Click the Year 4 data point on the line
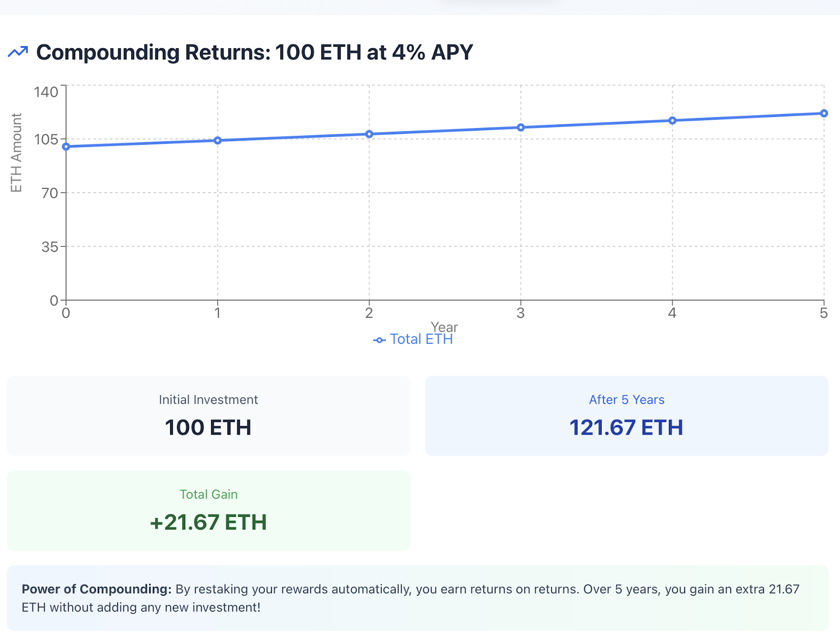840x634 pixels. point(672,121)
